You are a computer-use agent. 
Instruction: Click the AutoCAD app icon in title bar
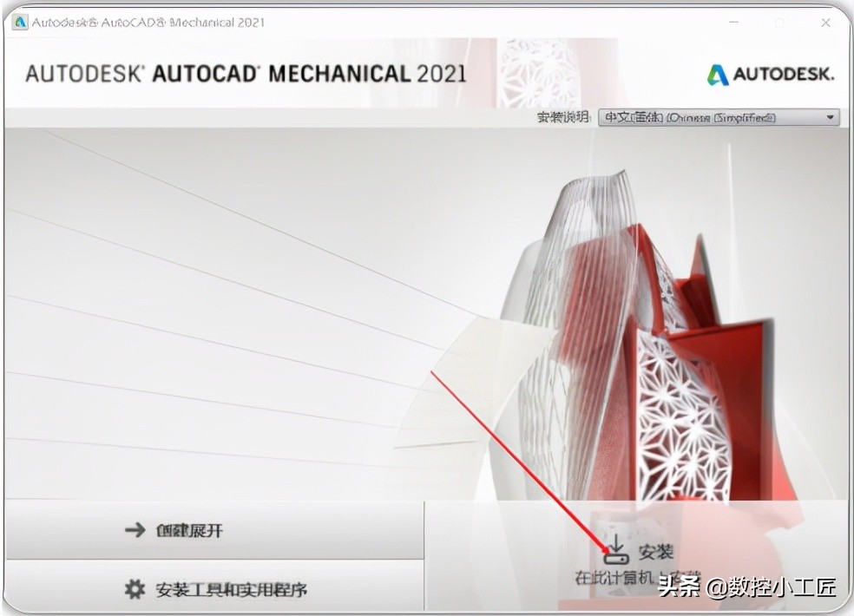(x=20, y=22)
